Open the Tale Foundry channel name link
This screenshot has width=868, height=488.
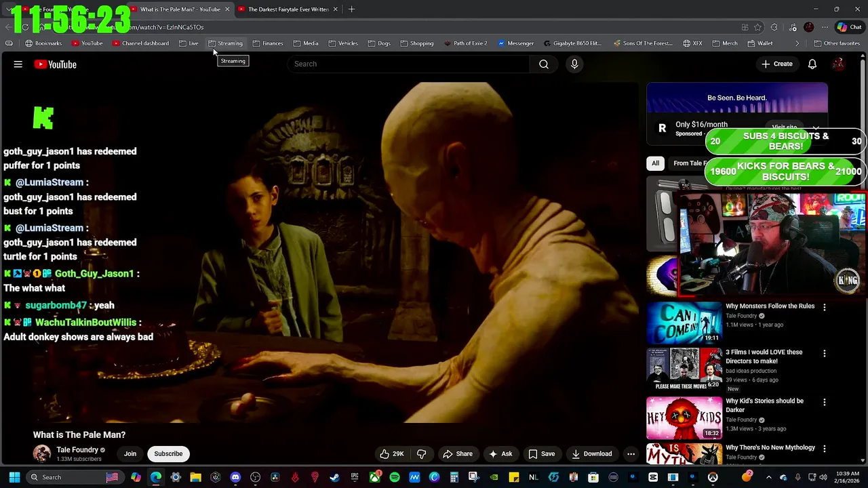click(77, 449)
